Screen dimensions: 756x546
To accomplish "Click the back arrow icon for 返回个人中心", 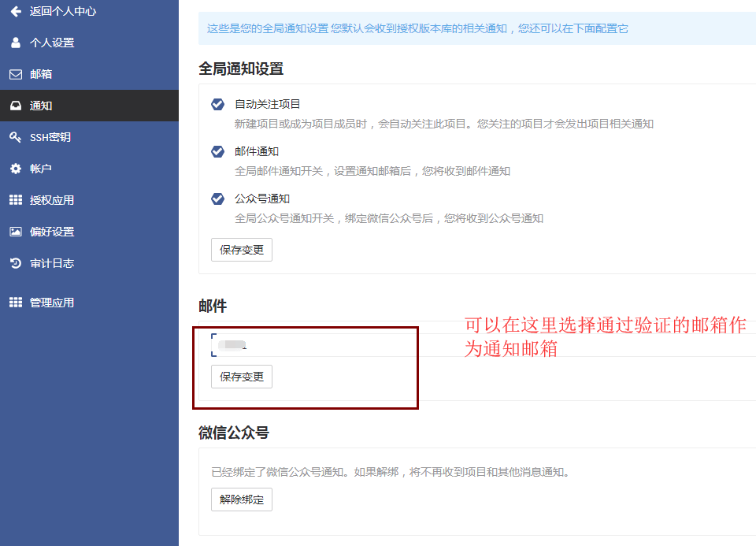I will (16, 12).
